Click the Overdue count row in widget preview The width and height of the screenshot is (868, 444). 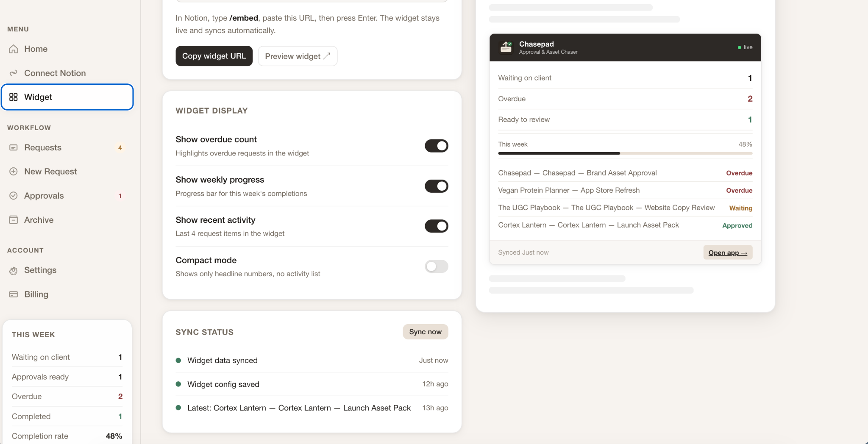625,99
